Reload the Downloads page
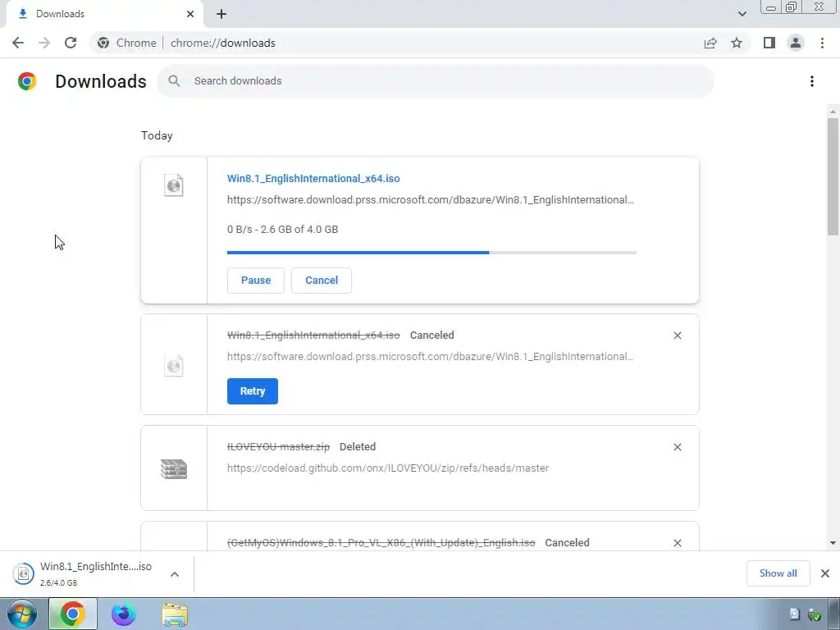The image size is (840, 630). tap(71, 43)
